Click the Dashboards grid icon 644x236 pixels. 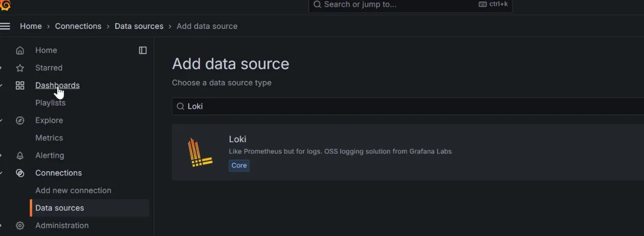20,86
